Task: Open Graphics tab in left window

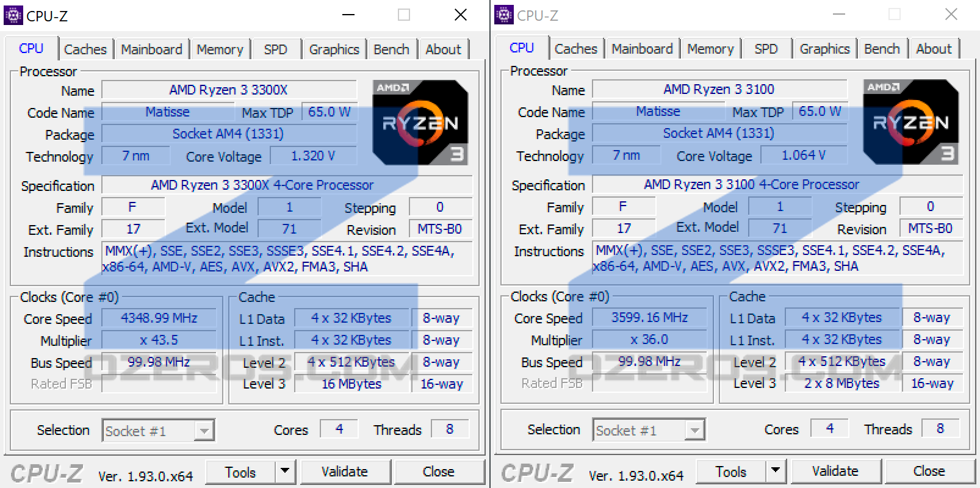Action: (x=334, y=49)
